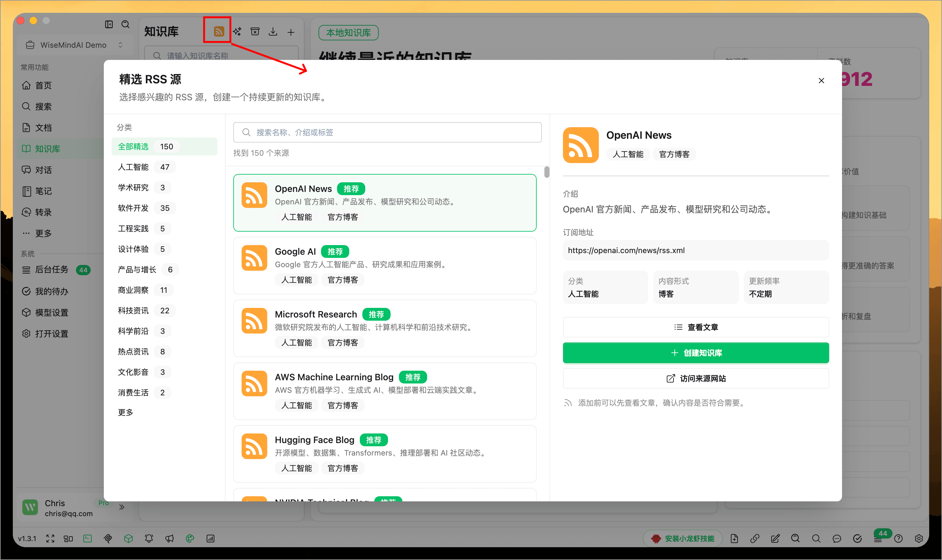Click the bar chart statistics icon in status bar
The height and width of the screenshot is (560, 942).
(x=211, y=539)
